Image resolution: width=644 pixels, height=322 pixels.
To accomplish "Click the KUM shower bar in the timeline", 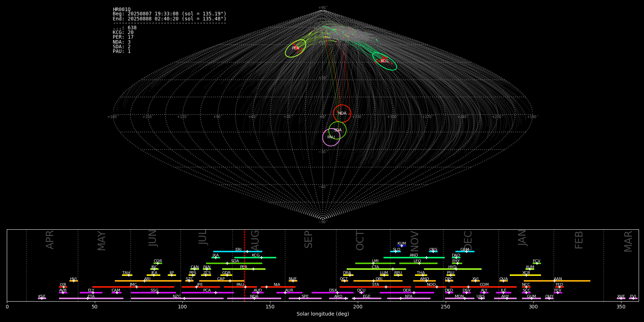I will tap(402, 246).
